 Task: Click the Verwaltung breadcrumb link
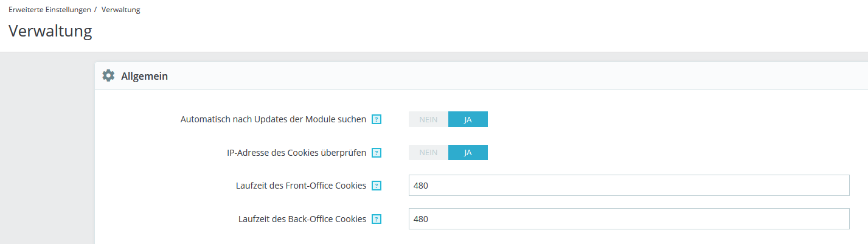point(120,10)
